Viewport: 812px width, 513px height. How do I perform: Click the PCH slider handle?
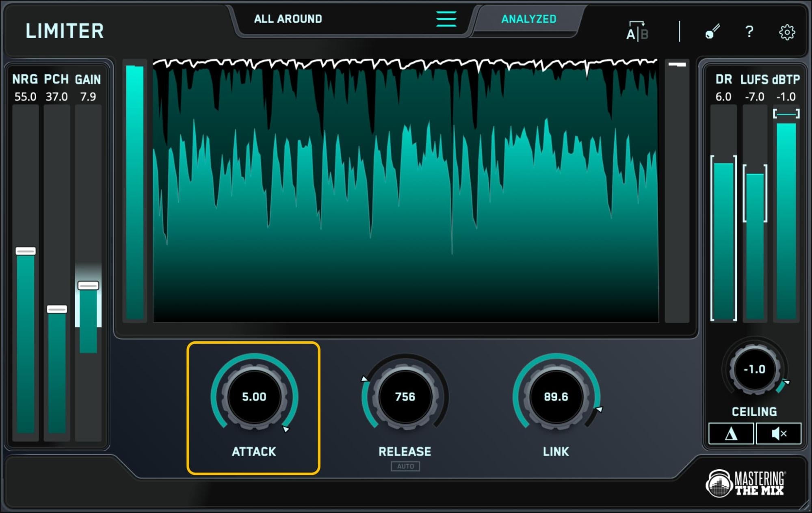pyautogui.click(x=57, y=309)
